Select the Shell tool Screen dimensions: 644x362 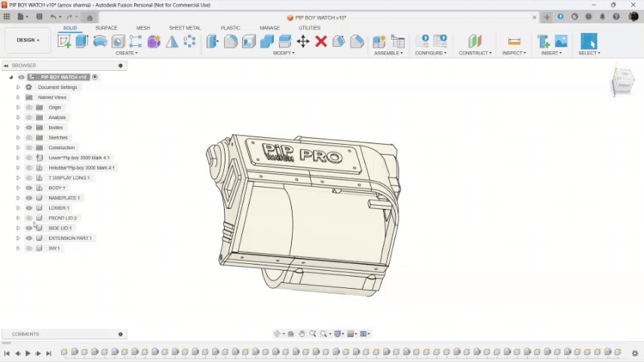(x=249, y=41)
